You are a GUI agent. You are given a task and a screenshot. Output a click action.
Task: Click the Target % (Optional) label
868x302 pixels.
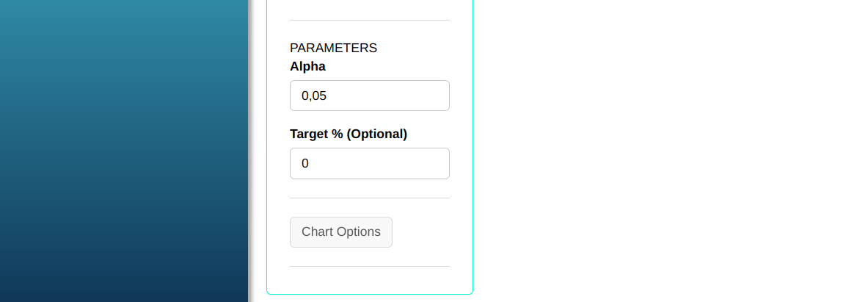click(x=349, y=134)
